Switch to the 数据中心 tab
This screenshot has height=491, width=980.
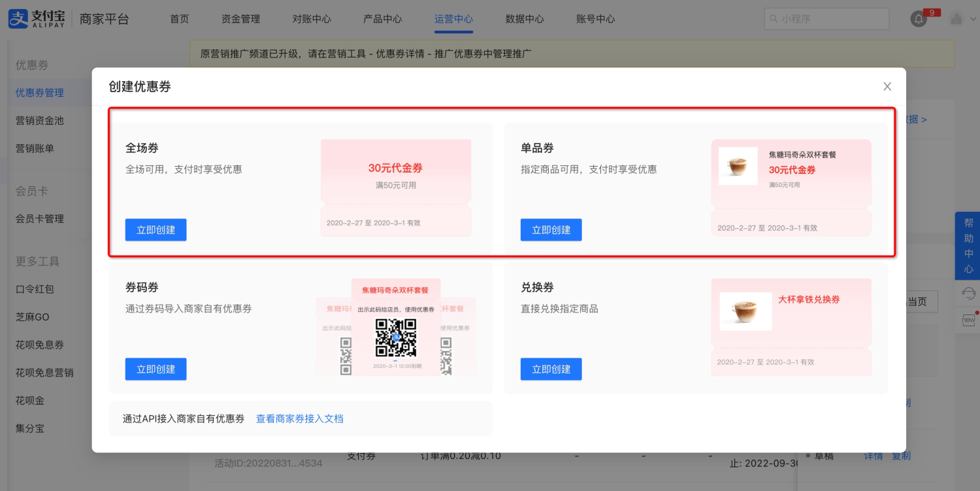pyautogui.click(x=525, y=19)
